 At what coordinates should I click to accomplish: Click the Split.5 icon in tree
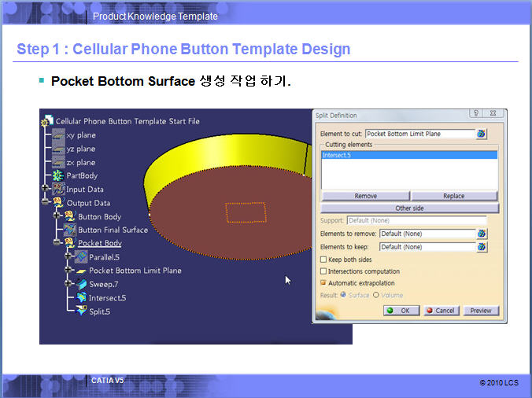[81, 311]
